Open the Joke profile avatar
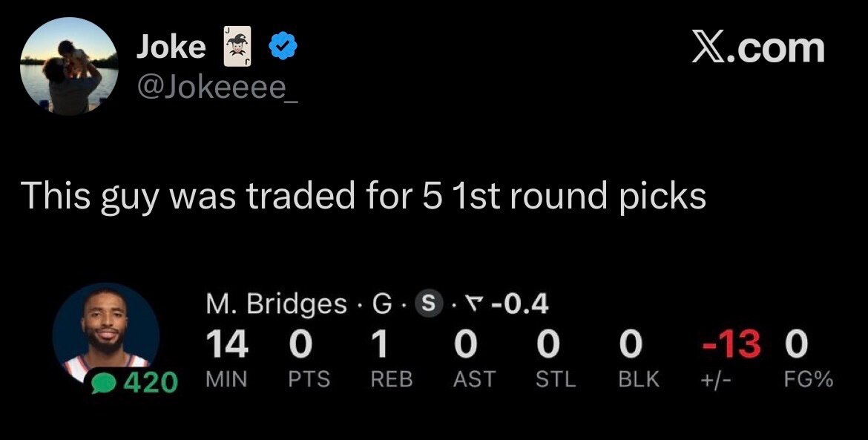Image resolution: width=868 pixels, height=440 pixels. coord(69,66)
